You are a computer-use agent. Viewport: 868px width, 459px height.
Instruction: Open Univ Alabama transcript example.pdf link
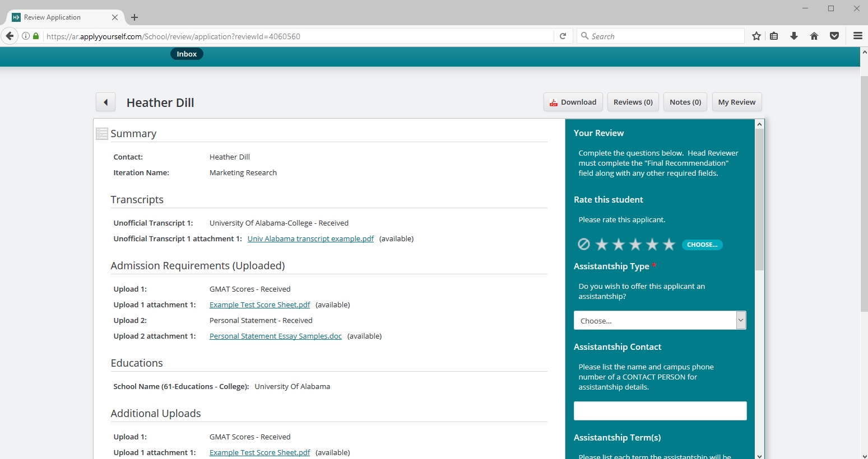point(310,239)
